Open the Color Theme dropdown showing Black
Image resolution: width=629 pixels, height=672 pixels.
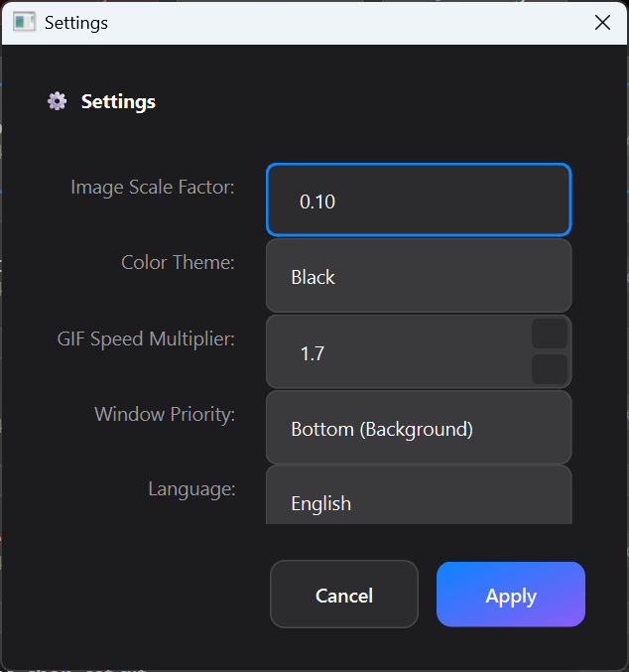418,277
